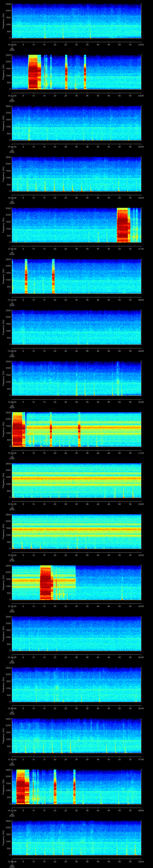
Task: Click the 10:30:00 start time label
Action: pos(12,453)
